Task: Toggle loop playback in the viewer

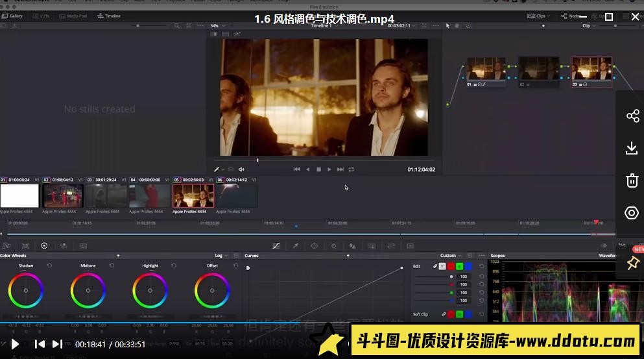Action: click(x=351, y=169)
